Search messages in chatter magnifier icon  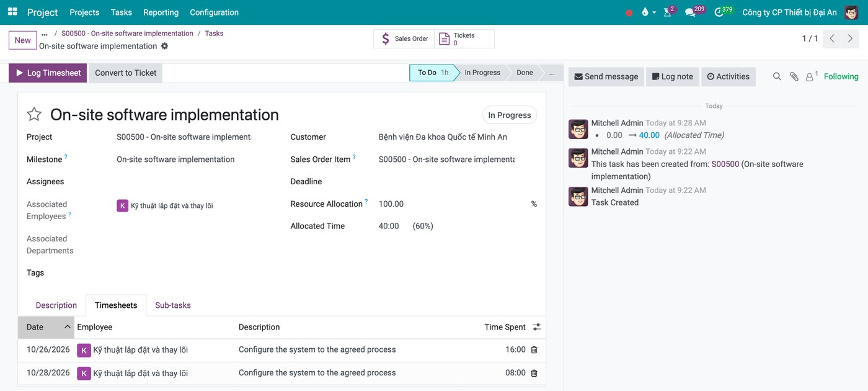777,76
